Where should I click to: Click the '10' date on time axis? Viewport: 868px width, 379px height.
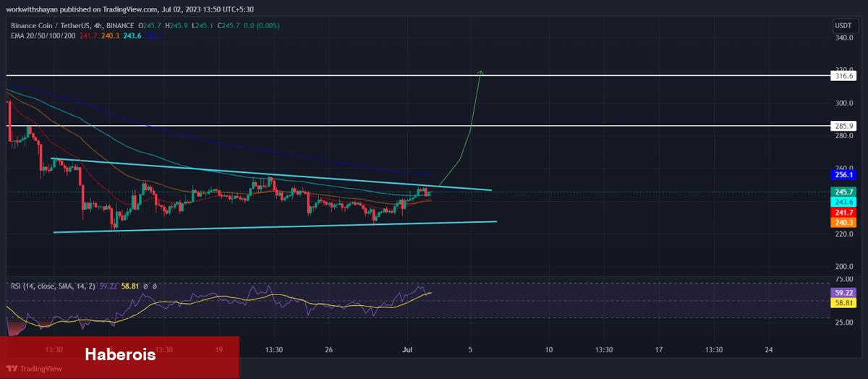point(548,349)
